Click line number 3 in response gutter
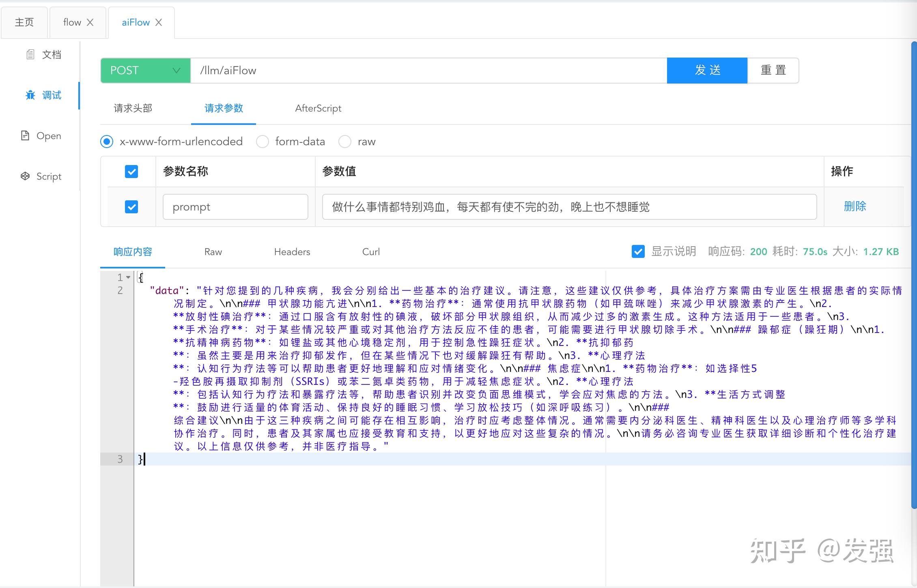Viewport: 917px width, 588px height. pyautogui.click(x=120, y=459)
